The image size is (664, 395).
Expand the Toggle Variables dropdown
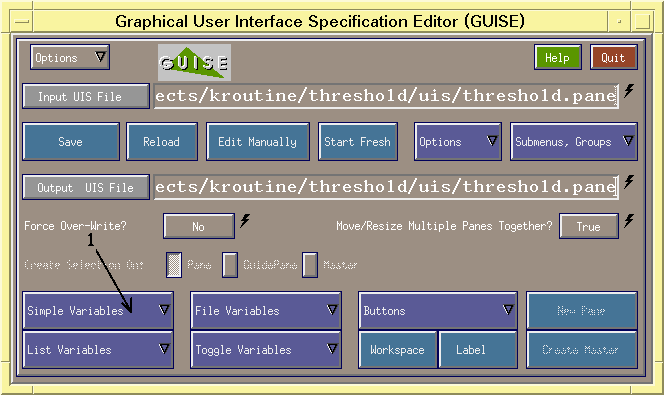tap(266, 350)
